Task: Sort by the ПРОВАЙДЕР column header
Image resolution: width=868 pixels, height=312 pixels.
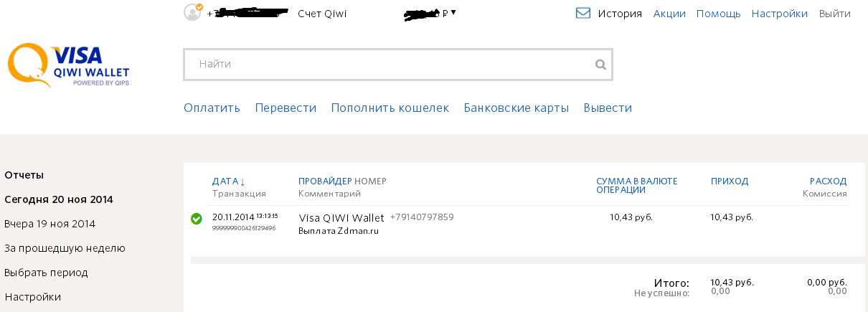Action: [325, 181]
